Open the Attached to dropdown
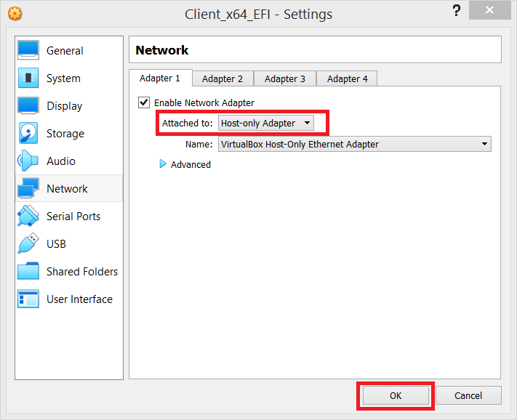517x420 pixels. [266, 124]
